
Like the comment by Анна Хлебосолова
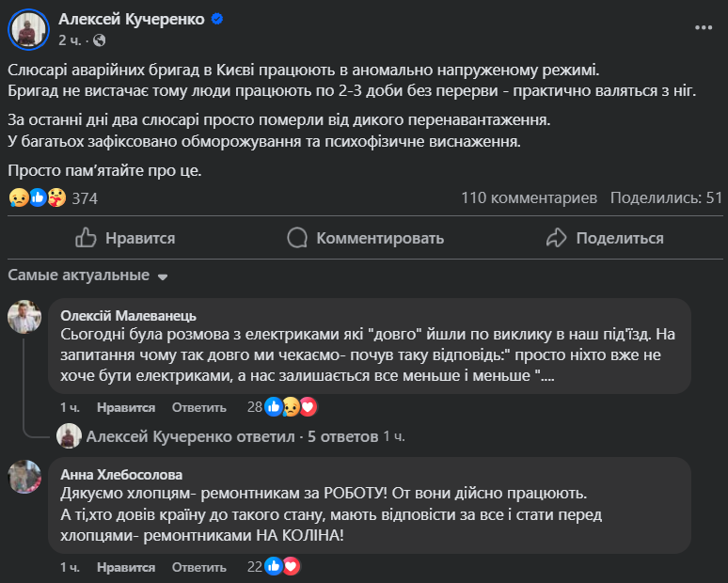tap(126, 567)
